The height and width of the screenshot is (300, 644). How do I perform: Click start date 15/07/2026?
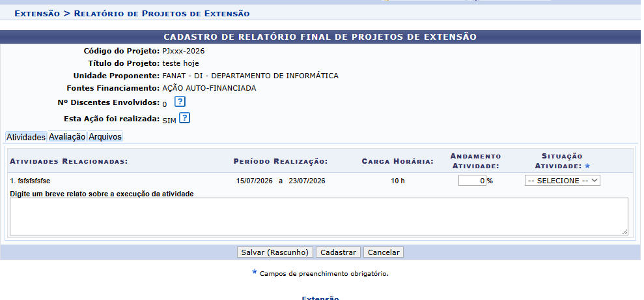tap(254, 181)
